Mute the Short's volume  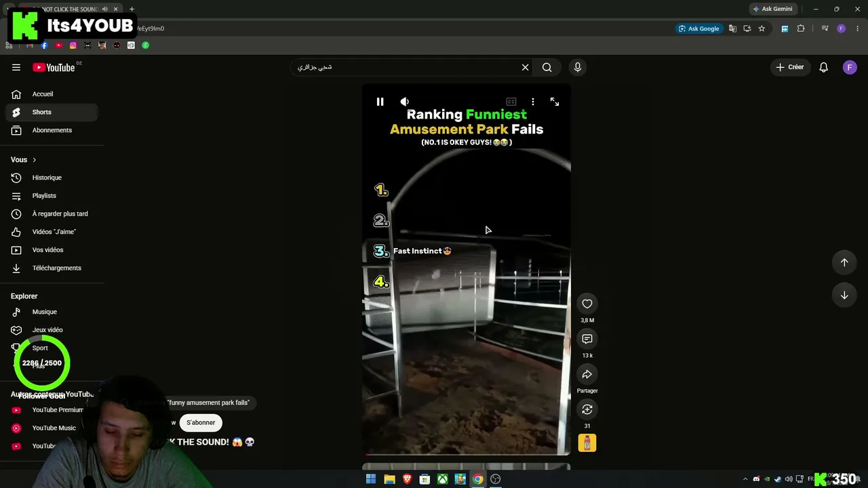pyautogui.click(x=405, y=102)
